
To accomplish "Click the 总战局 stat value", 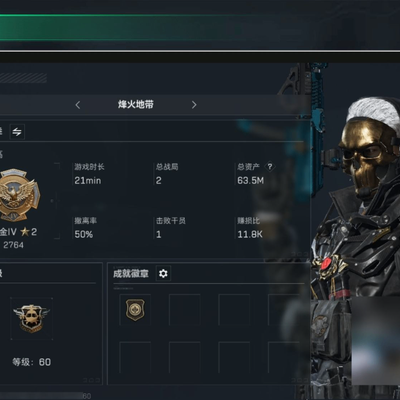I will [x=159, y=181].
